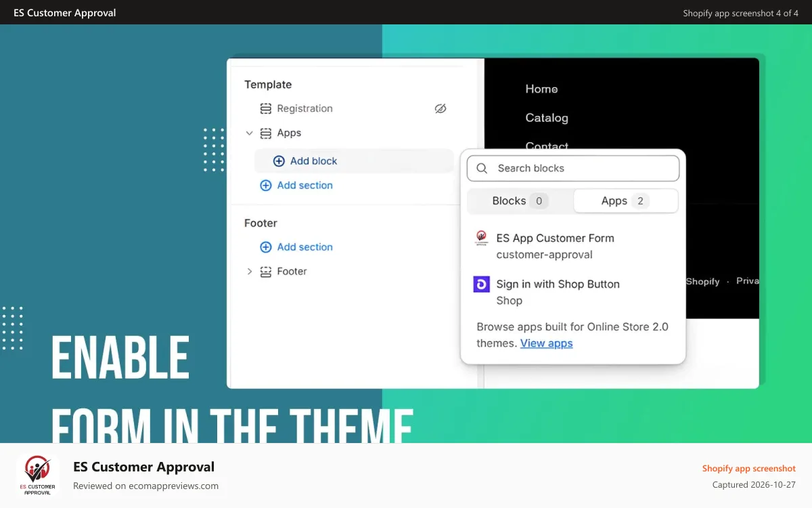Click the plus icon beside Add block
This screenshot has height=508, width=812.
[x=279, y=161]
